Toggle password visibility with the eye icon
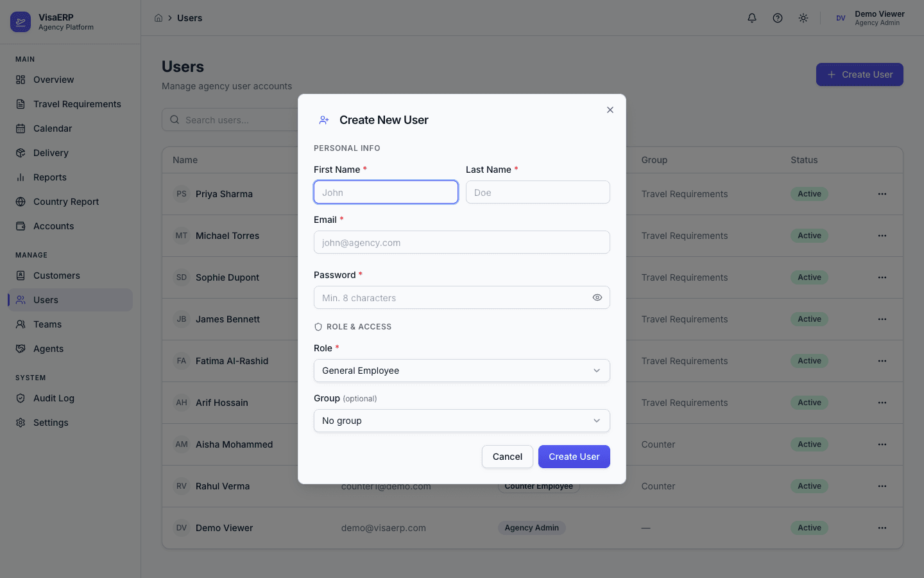Screen dimensions: 924x578 click(x=597, y=297)
